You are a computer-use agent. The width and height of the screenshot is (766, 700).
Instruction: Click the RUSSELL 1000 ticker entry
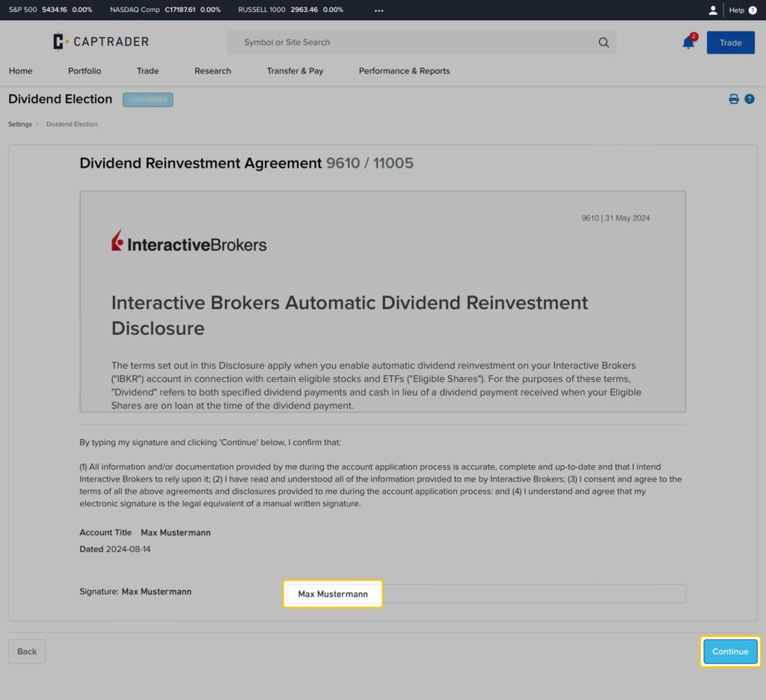pyautogui.click(x=291, y=10)
